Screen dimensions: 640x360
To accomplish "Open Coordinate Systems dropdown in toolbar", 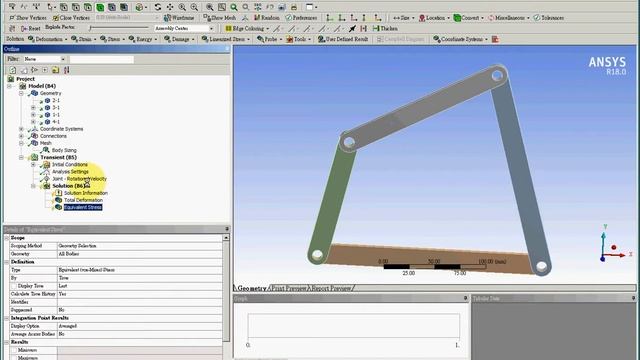I will click(460, 39).
